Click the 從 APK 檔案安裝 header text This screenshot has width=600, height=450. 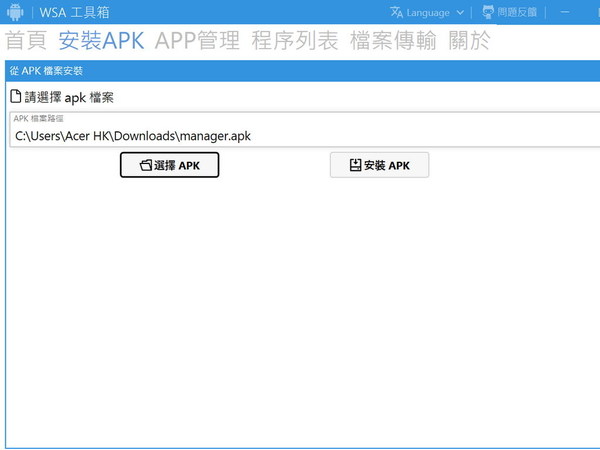46,71
